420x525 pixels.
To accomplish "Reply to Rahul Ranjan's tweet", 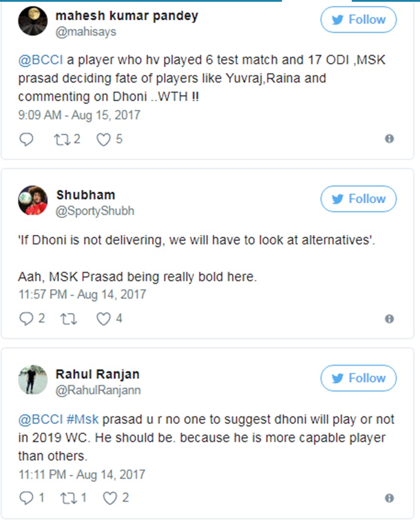I will coord(26,498).
